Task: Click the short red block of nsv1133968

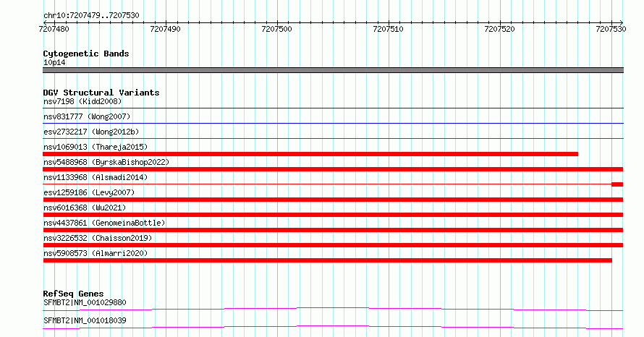Action: [x=617, y=184]
